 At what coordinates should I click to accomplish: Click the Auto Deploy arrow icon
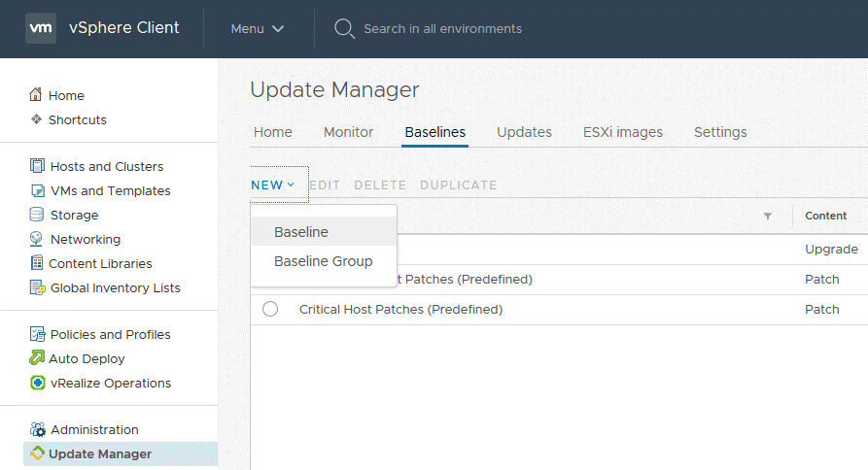click(x=37, y=358)
